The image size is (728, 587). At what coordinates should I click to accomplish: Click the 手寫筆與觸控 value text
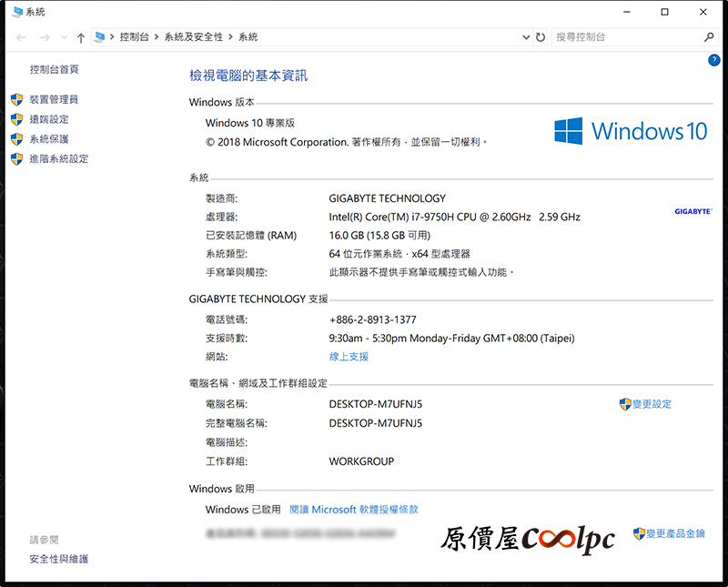tap(421, 272)
